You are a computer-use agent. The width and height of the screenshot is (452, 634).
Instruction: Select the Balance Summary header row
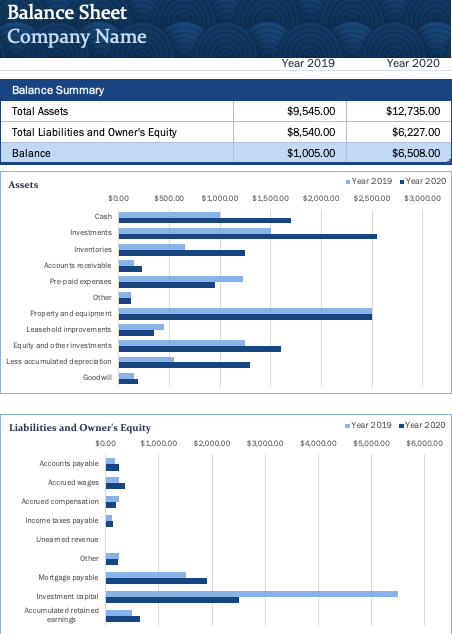click(x=226, y=90)
